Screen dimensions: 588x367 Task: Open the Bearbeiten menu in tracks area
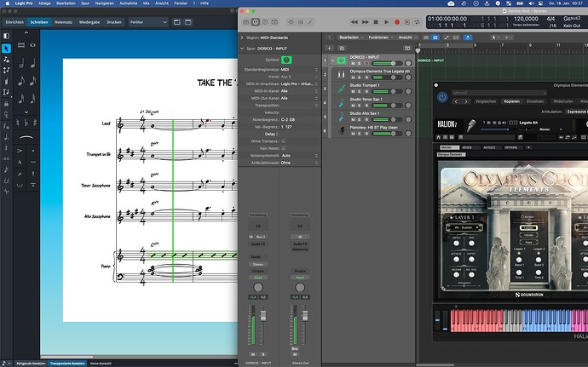coord(350,37)
